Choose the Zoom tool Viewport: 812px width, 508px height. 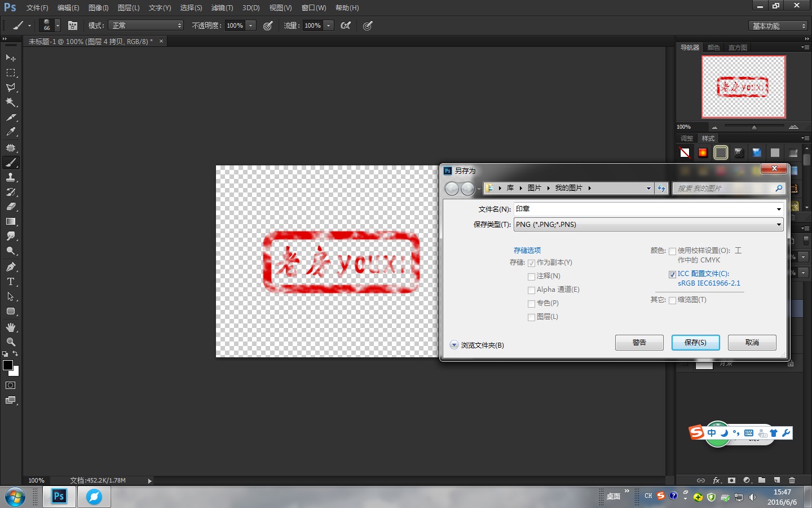(10, 341)
